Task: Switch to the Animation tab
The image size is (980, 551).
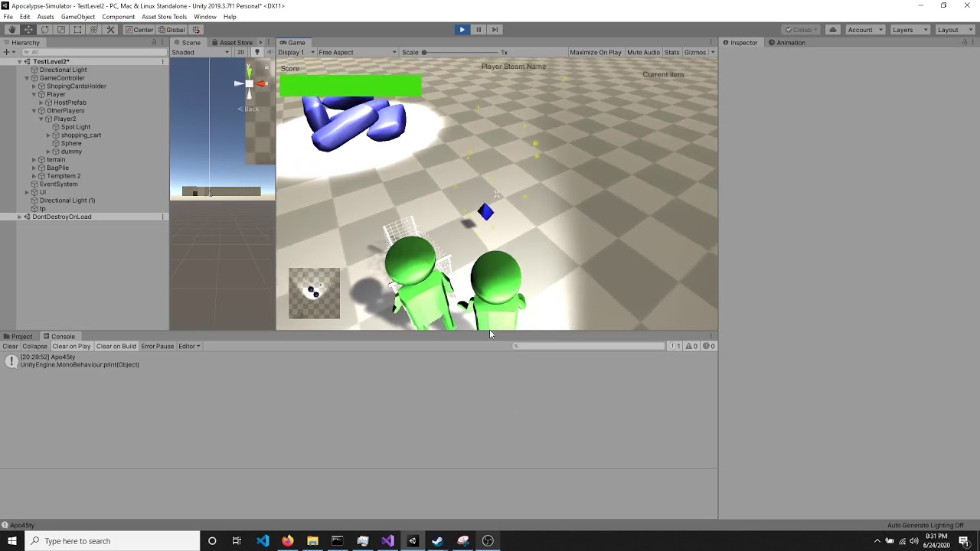Action: [787, 43]
